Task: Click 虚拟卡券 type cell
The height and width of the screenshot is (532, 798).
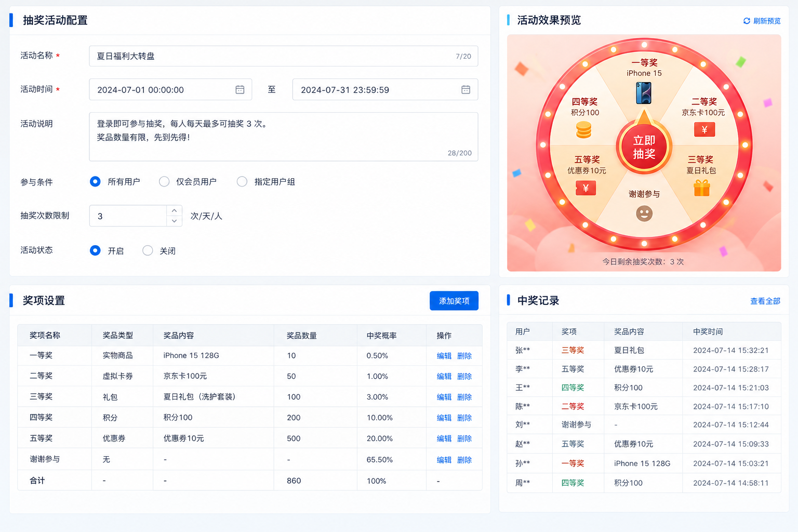Action: click(117, 376)
